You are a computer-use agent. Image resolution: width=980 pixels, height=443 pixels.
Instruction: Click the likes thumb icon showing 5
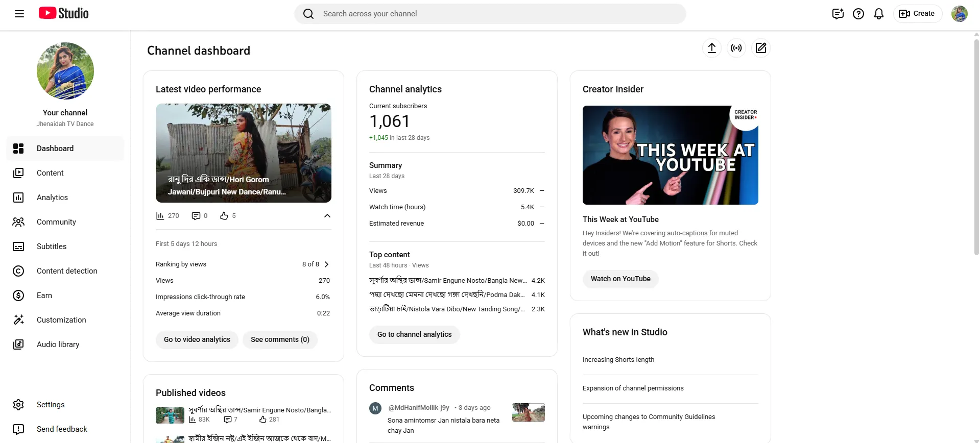224,216
